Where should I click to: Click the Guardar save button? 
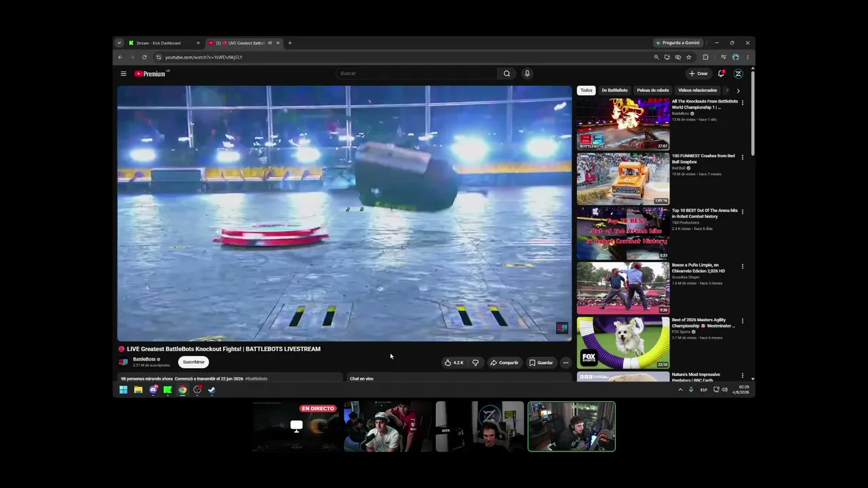point(541,363)
